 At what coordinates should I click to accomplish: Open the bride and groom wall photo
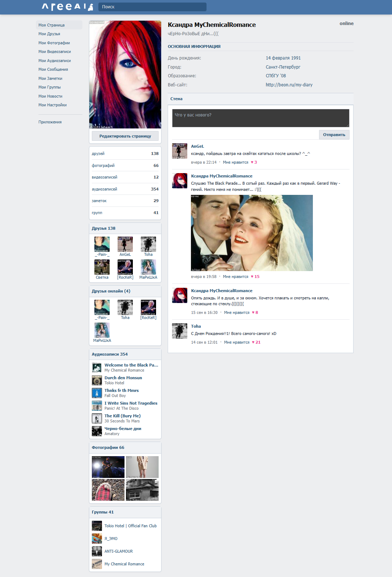252,233
